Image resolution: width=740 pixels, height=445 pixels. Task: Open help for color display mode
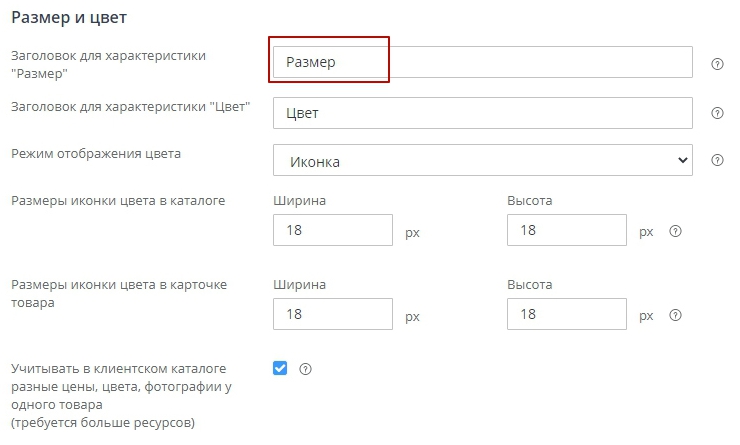pos(717,160)
